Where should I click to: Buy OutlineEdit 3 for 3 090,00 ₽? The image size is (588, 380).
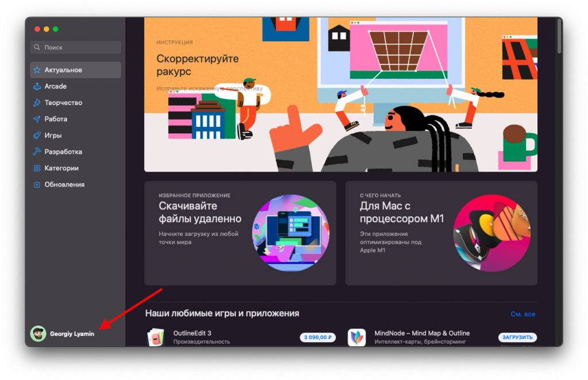coord(318,338)
